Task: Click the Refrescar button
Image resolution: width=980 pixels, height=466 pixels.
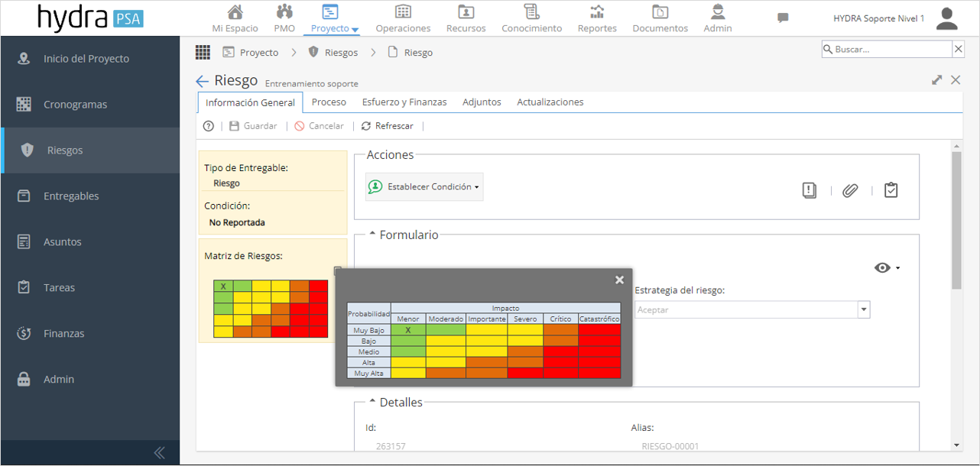Action: pyautogui.click(x=388, y=126)
